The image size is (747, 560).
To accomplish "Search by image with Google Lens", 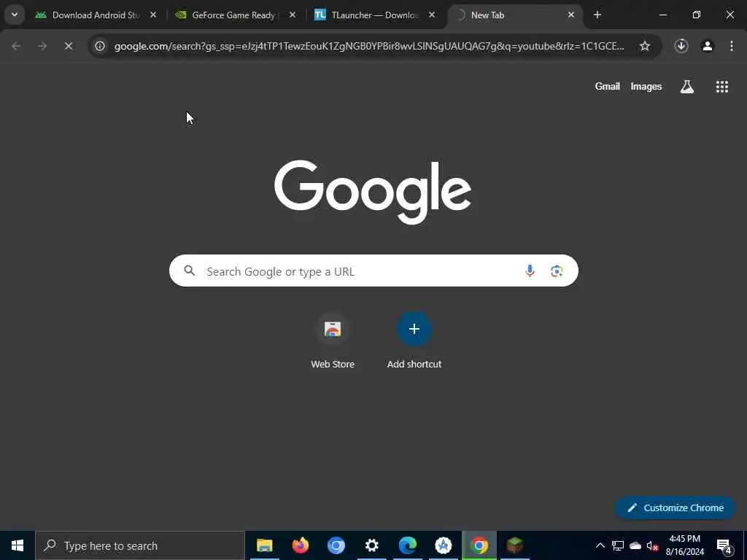I will coord(557,271).
